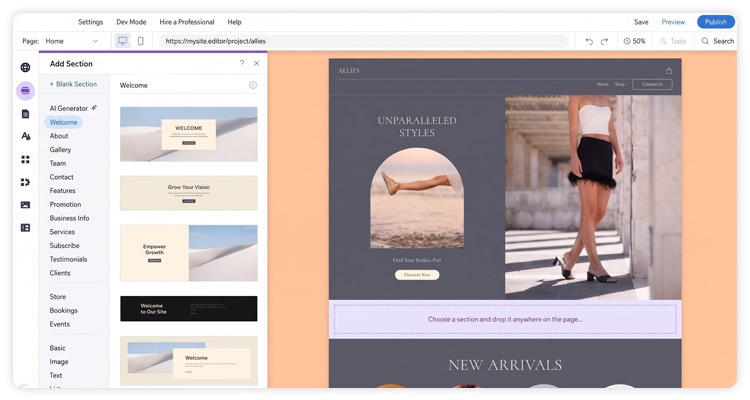Choose the black Welcome to Our Site template
Image resolution: width=750 pixels, height=400 pixels.
coord(188,309)
